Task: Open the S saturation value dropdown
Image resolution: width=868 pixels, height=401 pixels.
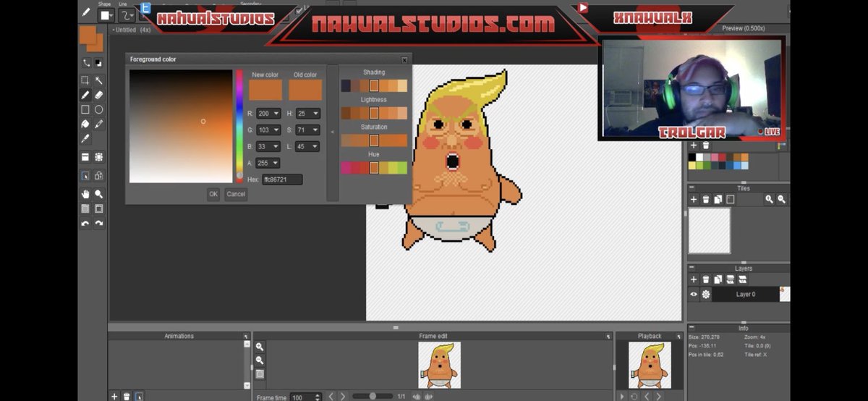Action: (315, 130)
